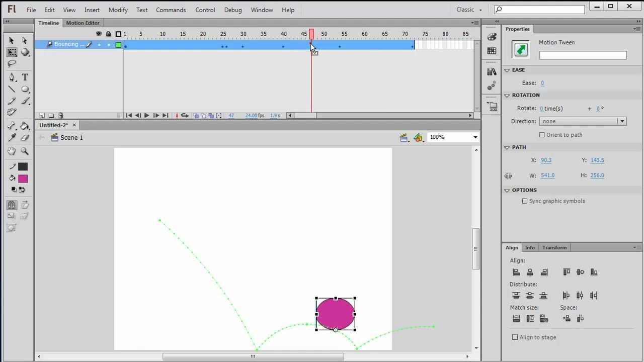Select the Oval shape tool
This screenshot has width=644, height=362.
click(x=25, y=89)
